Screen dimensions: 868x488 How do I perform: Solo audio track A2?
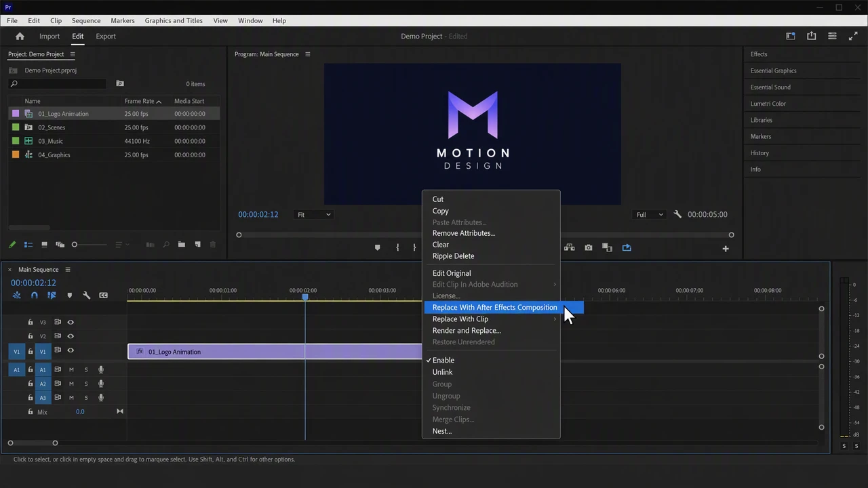point(86,384)
